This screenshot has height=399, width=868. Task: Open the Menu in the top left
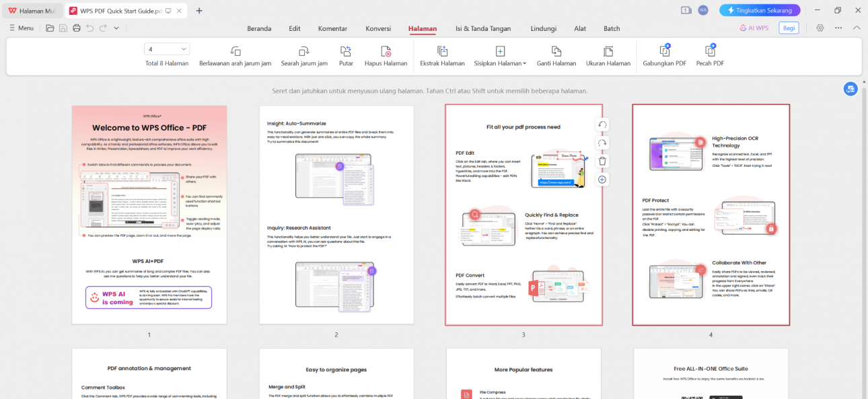click(22, 28)
